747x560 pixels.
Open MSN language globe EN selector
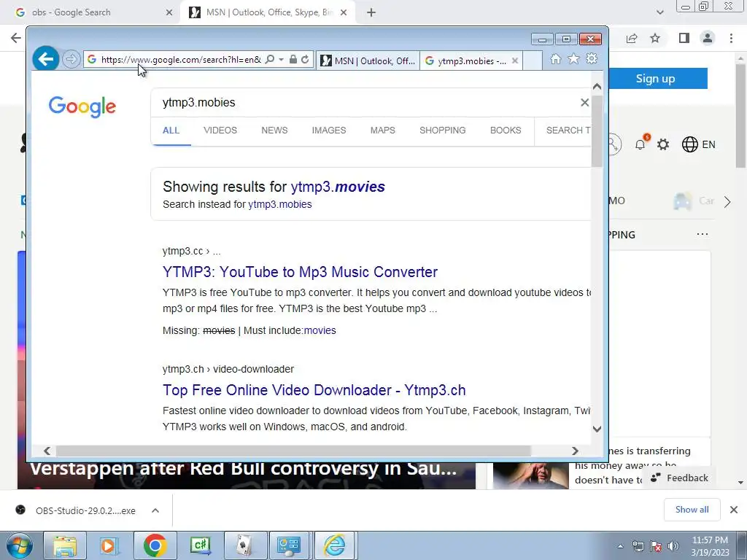click(698, 144)
